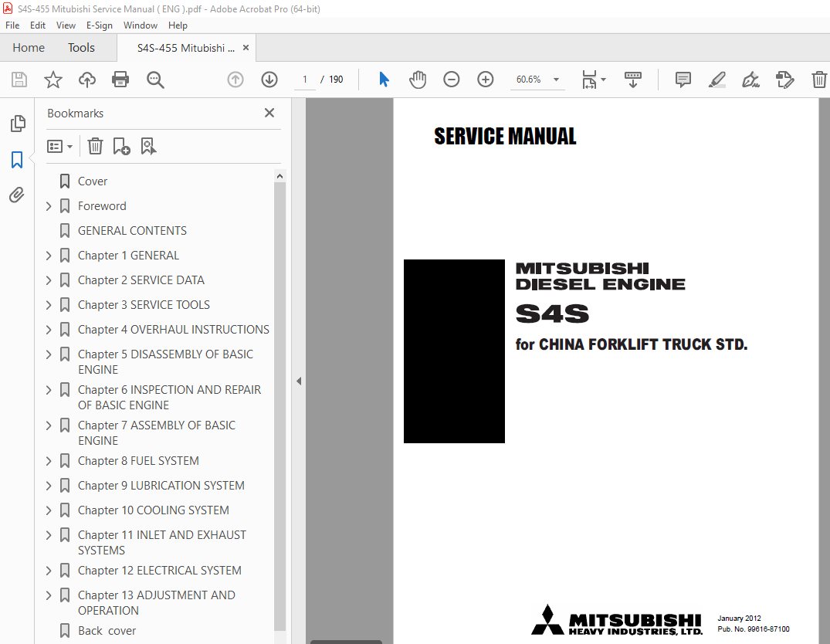Switch to the Home tab
This screenshot has width=830, height=644.
pyautogui.click(x=29, y=48)
